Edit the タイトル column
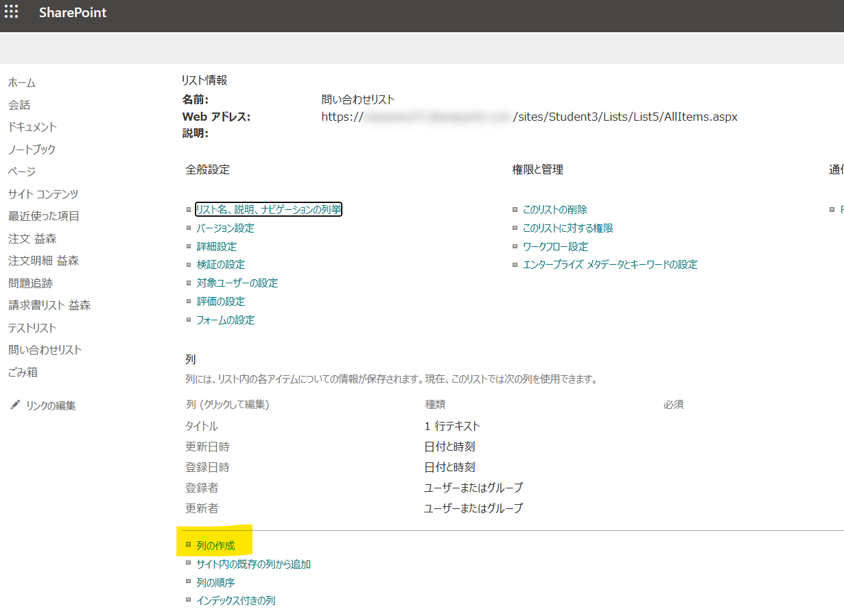 click(x=202, y=426)
